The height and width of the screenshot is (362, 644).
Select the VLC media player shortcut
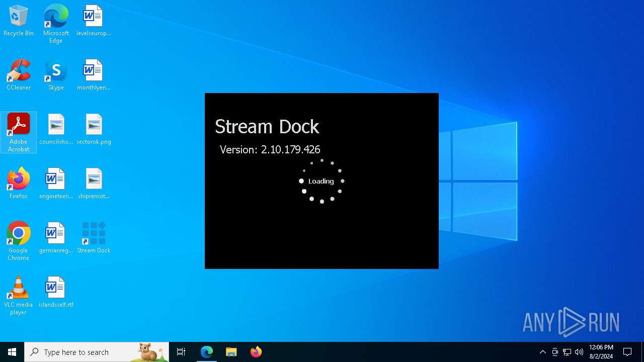pyautogui.click(x=19, y=296)
